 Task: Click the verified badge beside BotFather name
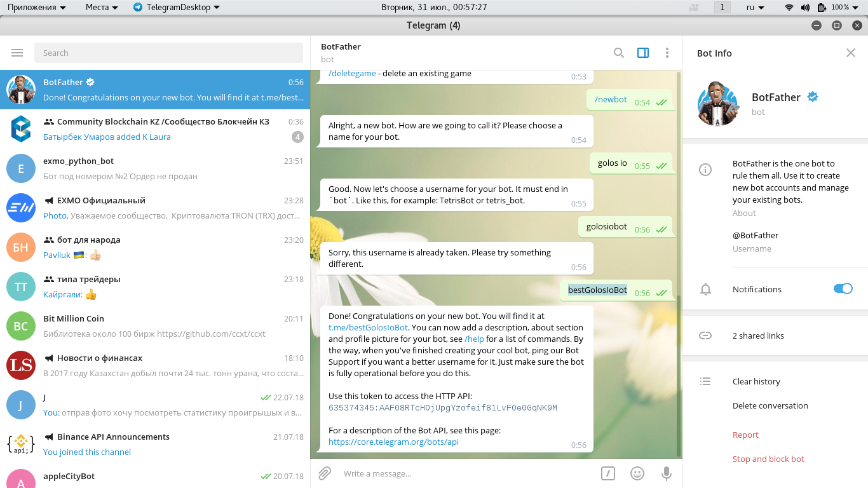[813, 97]
